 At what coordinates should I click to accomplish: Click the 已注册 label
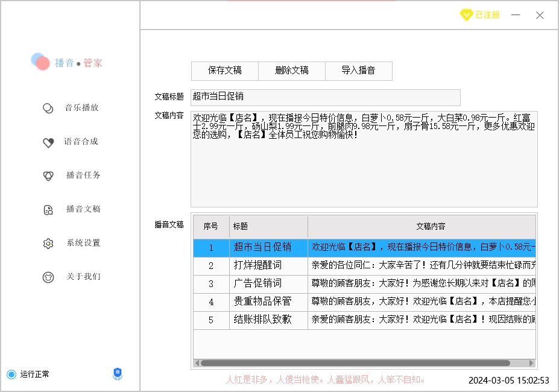pos(487,15)
